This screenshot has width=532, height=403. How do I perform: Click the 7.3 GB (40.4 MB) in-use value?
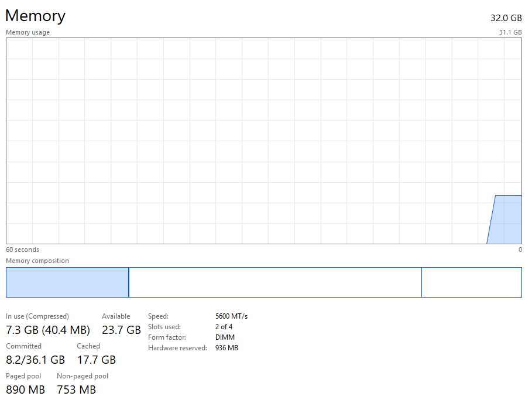click(48, 330)
